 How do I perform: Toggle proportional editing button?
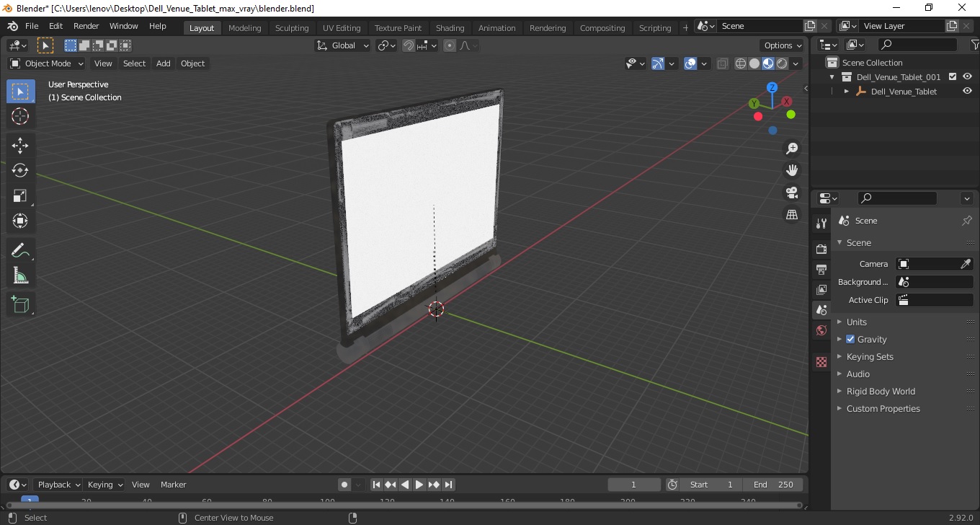450,45
